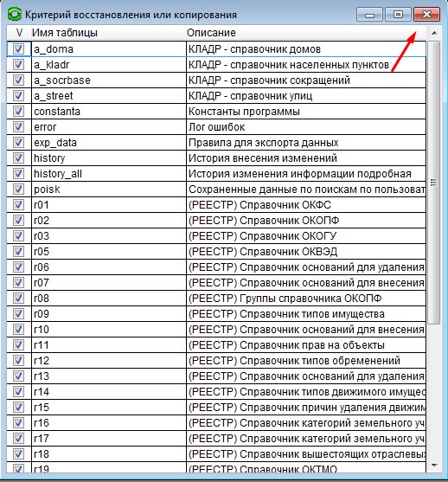
Task: Uncheck the poisk table checkbox
Action: pyautogui.click(x=18, y=189)
